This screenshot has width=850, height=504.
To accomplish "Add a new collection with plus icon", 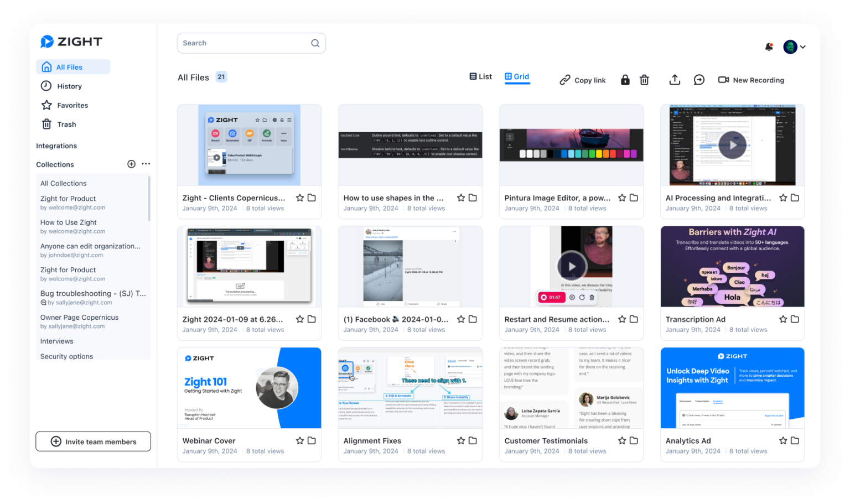I will click(x=131, y=164).
